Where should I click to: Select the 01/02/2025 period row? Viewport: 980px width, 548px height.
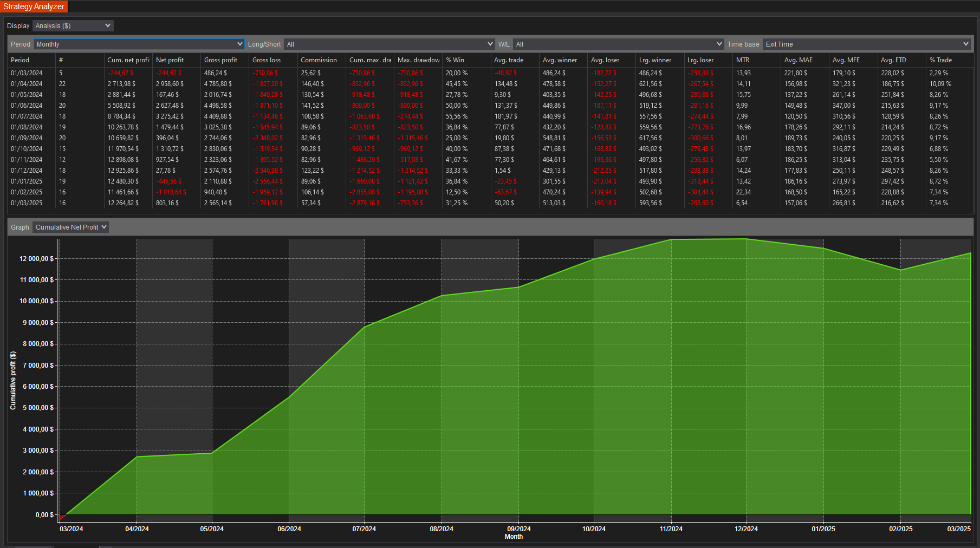click(x=490, y=192)
